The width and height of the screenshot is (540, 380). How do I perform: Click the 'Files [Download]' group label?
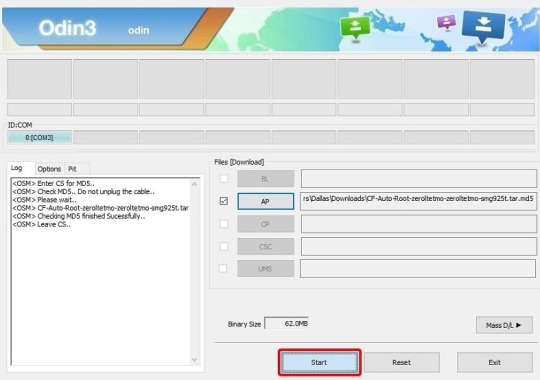239,162
